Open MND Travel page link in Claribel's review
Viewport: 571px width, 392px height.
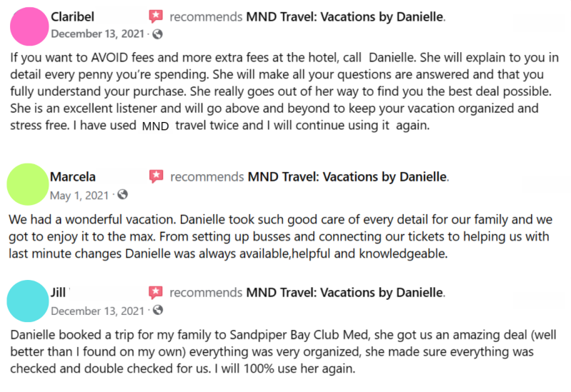coord(344,17)
